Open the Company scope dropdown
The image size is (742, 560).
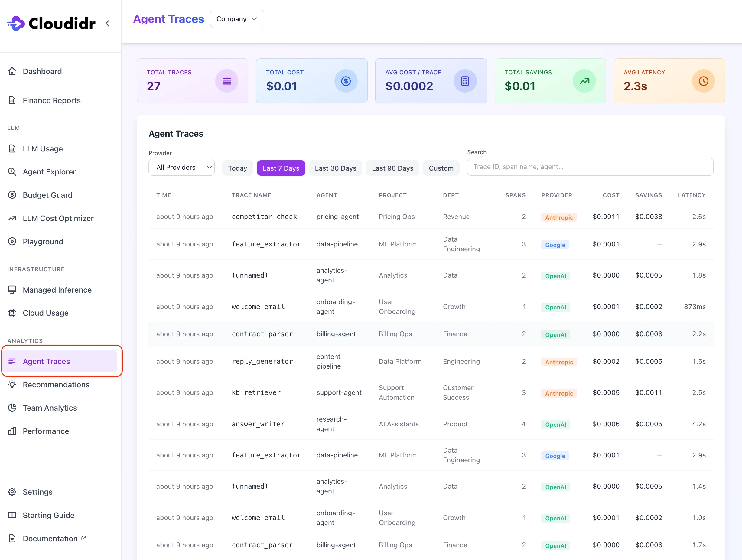click(237, 19)
